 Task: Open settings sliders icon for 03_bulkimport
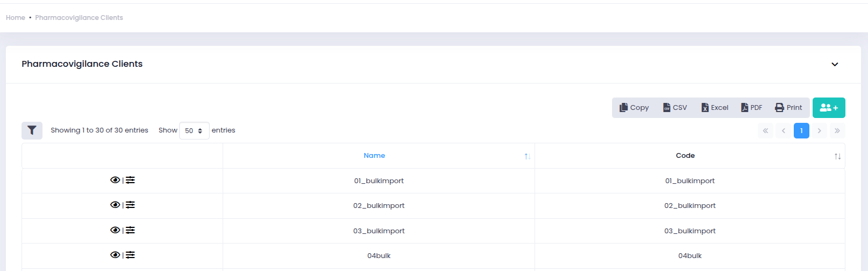pyautogui.click(x=130, y=230)
